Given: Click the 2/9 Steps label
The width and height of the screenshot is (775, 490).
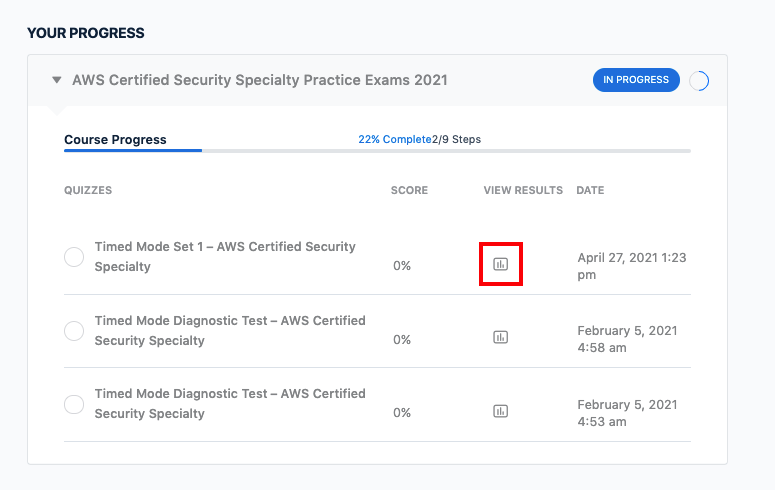Looking at the screenshot, I should point(456,140).
